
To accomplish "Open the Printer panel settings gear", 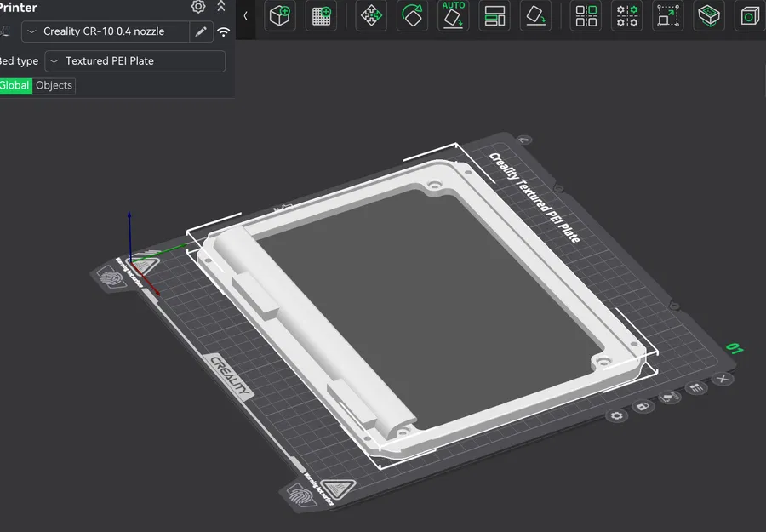I will point(197,7).
